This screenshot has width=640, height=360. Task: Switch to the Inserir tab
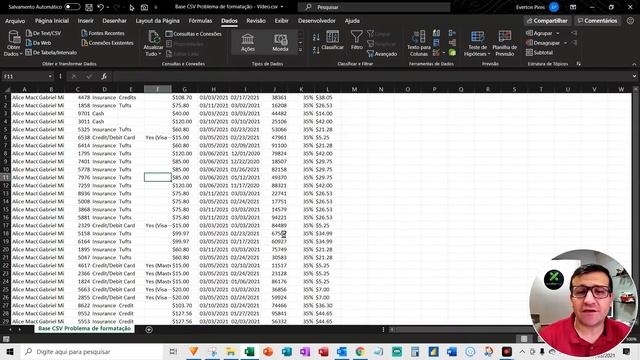pyautogui.click(x=85, y=21)
